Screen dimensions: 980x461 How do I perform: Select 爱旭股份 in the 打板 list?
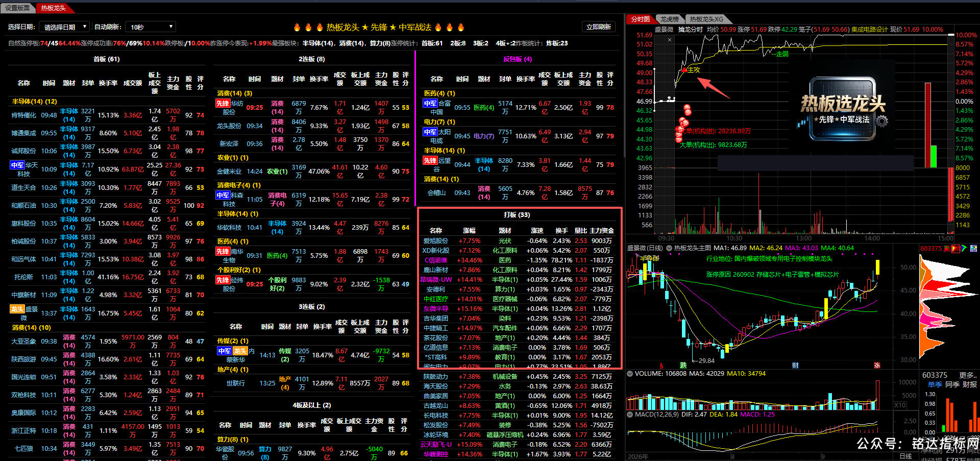(436, 241)
